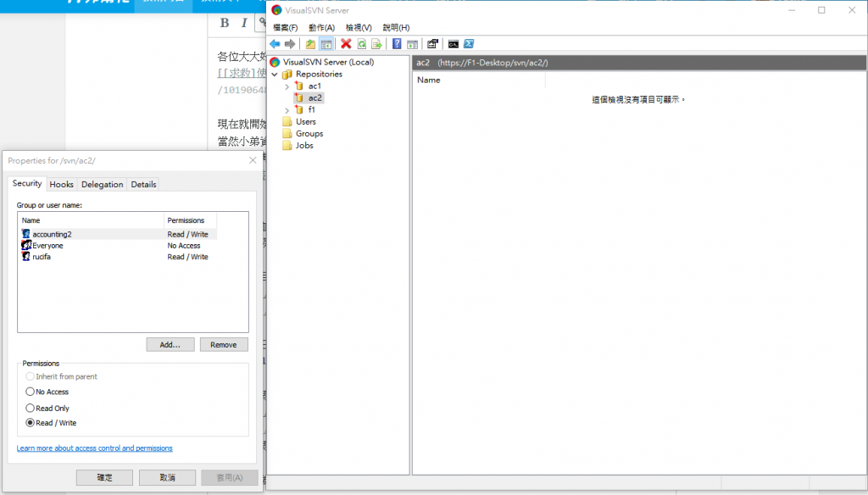Open the PowerShell toolbar icon
868x495 pixels.
(469, 44)
